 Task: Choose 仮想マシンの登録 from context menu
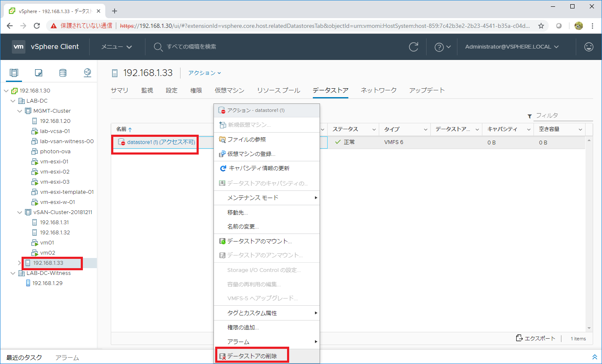pos(267,154)
